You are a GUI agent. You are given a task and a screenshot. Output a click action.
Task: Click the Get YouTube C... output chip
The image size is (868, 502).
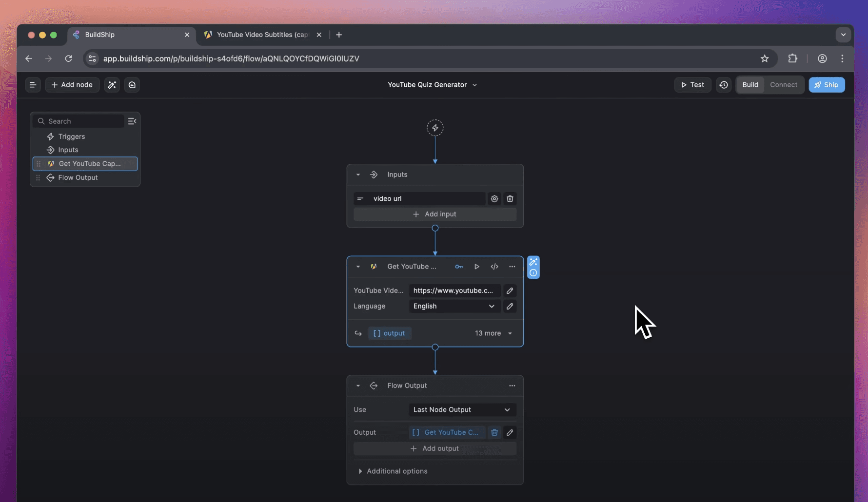447,432
